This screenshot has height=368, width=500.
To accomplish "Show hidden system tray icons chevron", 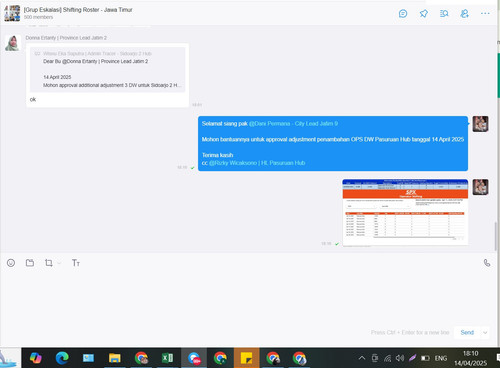I will click(x=362, y=358).
